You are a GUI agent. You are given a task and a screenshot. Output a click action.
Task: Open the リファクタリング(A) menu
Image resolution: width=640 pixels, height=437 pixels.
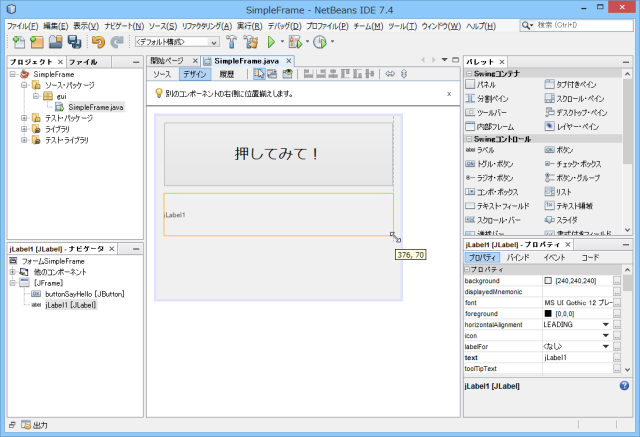pos(207,26)
